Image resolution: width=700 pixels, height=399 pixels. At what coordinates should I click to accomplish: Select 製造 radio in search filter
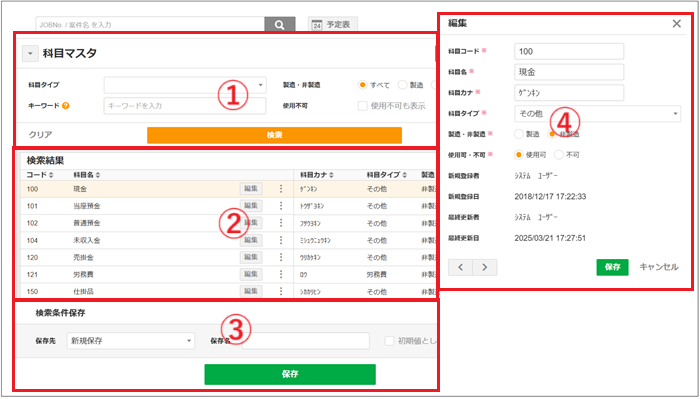point(402,85)
